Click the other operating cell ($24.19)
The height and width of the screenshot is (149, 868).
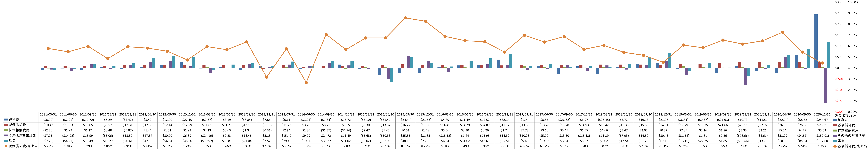[207, 136]
